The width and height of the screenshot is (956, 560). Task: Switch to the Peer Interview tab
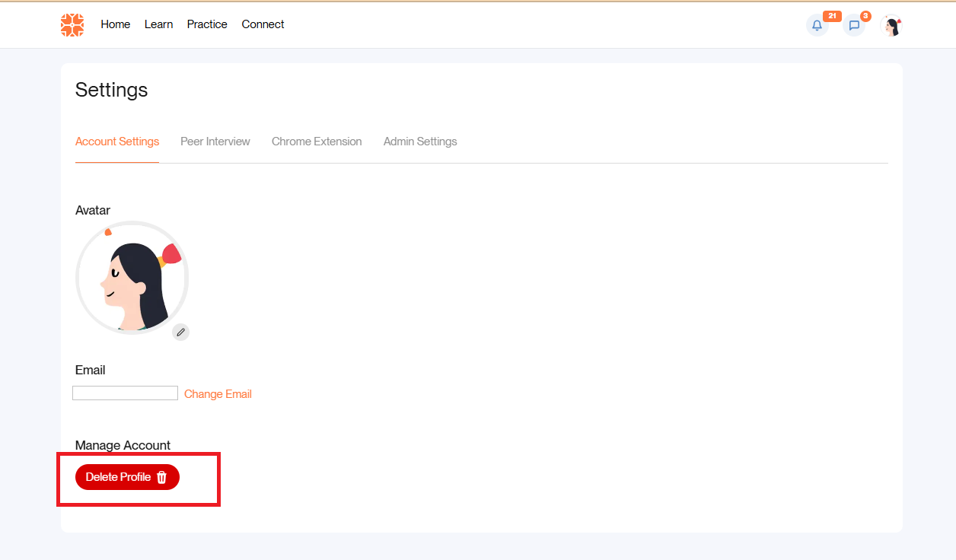(x=215, y=142)
